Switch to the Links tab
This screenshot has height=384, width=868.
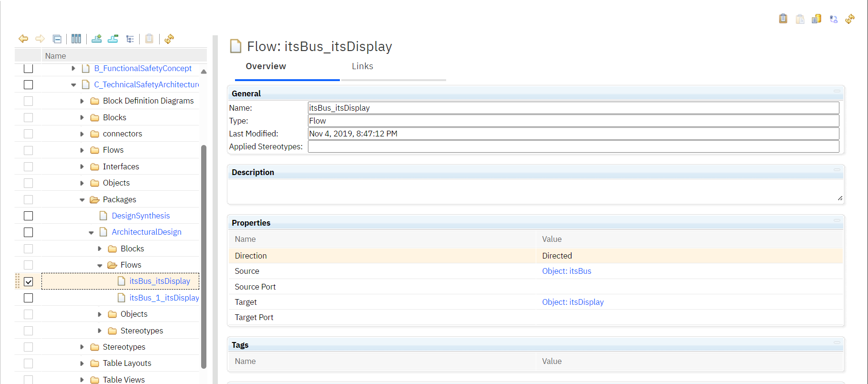tap(362, 66)
